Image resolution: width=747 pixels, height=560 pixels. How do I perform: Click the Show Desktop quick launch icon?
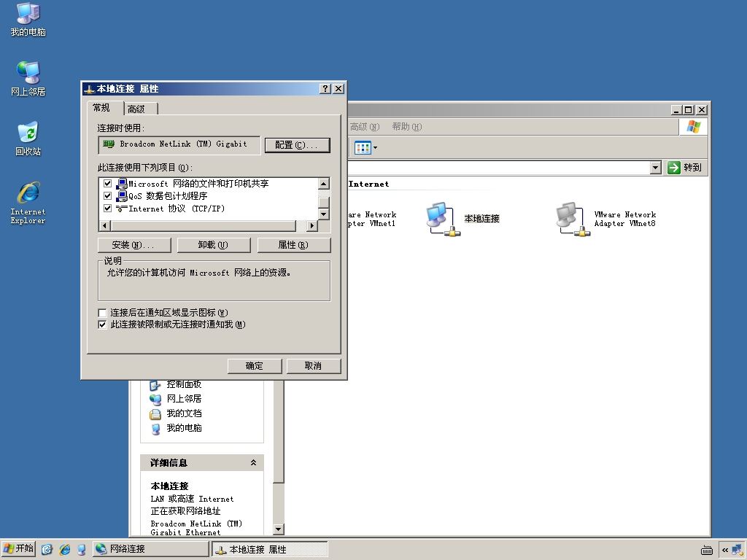click(47, 550)
